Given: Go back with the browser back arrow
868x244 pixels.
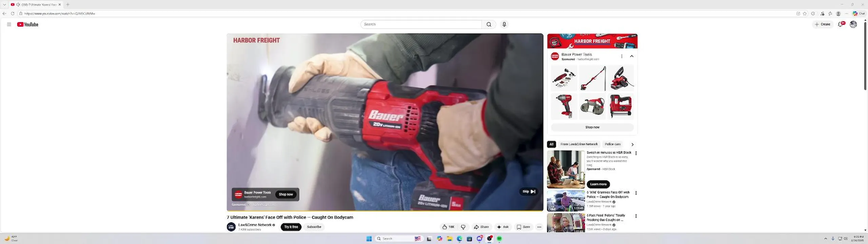Looking at the screenshot, I should pos(4,14).
